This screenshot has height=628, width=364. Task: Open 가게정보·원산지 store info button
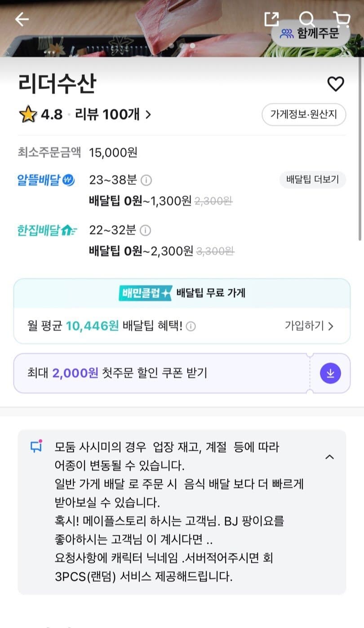304,115
